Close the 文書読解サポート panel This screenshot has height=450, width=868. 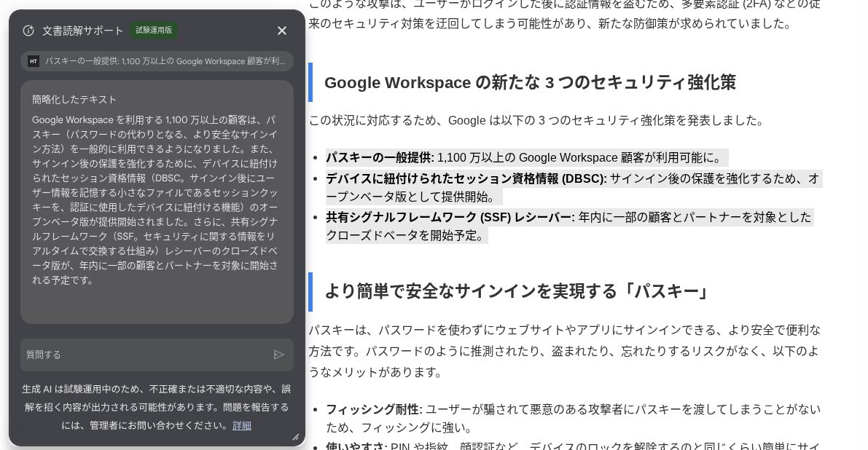point(282,31)
